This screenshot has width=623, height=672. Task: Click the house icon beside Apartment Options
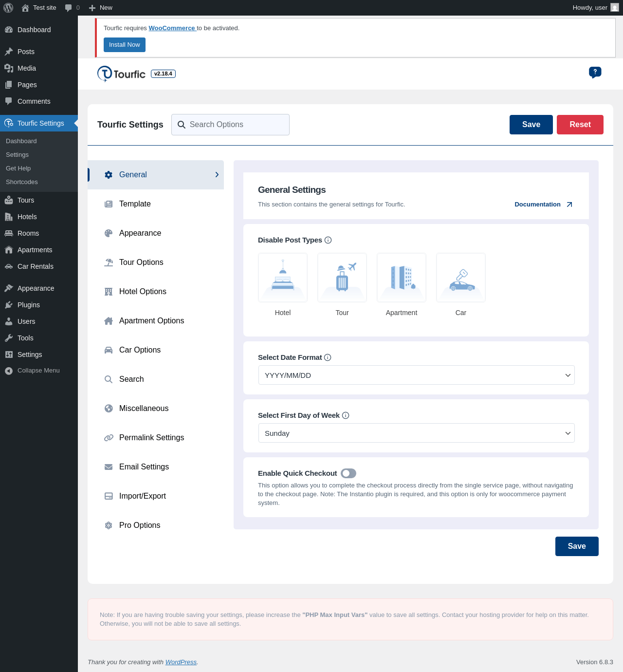pos(109,321)
